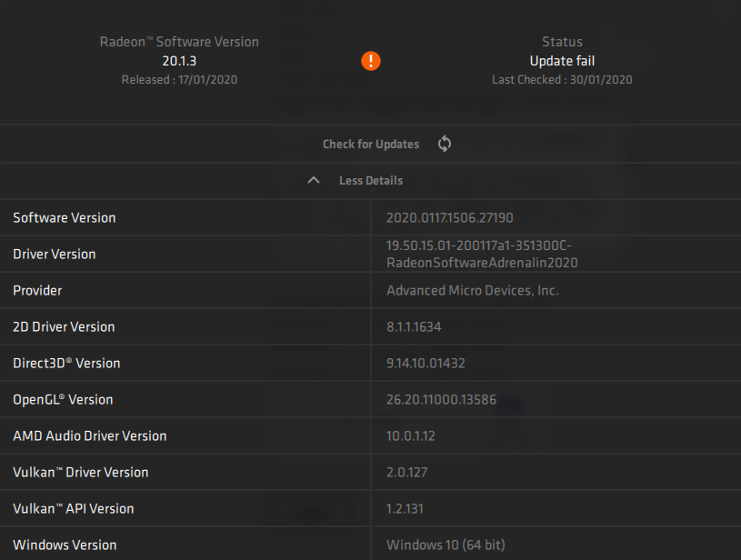Click the Update fail status text

(562, 61)
